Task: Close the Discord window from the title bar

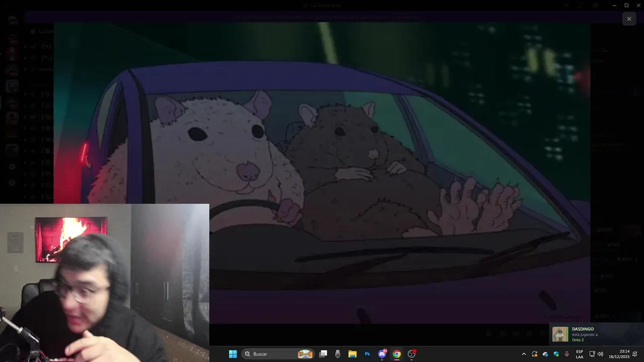Action: [x=638, y=5]
